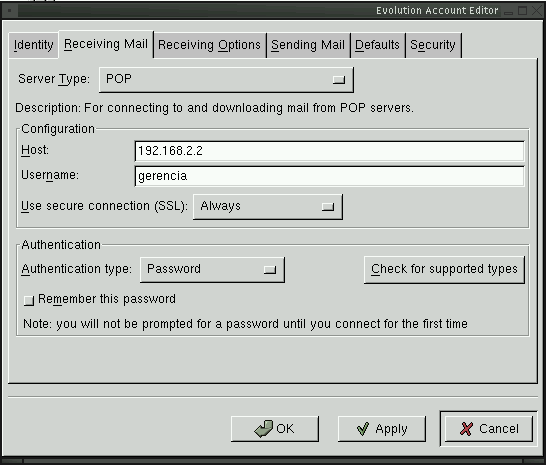Open the Receiving Options tab

tap(209, 45)
